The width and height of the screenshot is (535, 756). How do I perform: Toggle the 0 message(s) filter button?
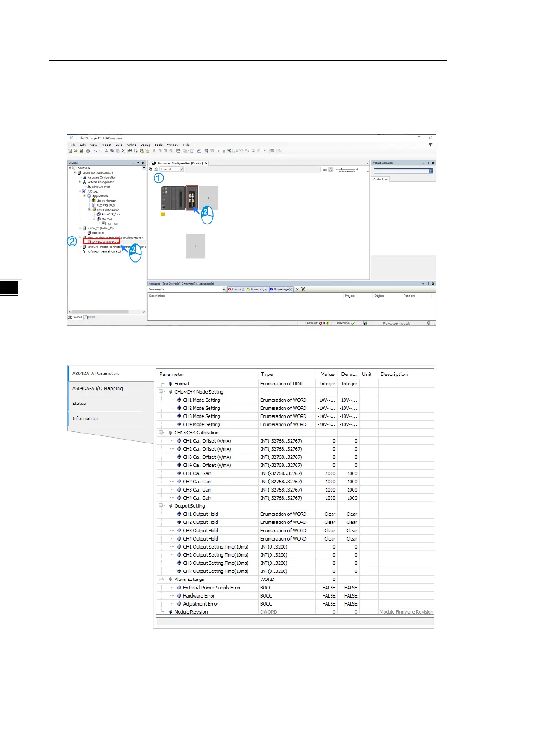[281, 290]
